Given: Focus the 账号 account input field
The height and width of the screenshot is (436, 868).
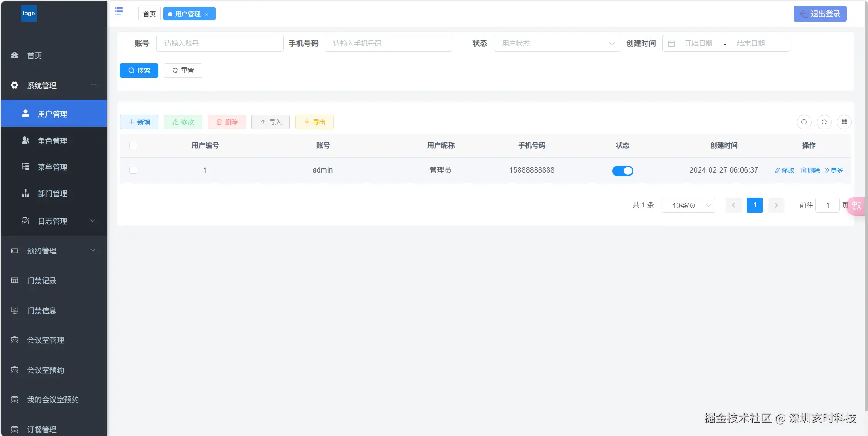Looking at the screenshot, I should pyautogui.click(x=220, y=44).
